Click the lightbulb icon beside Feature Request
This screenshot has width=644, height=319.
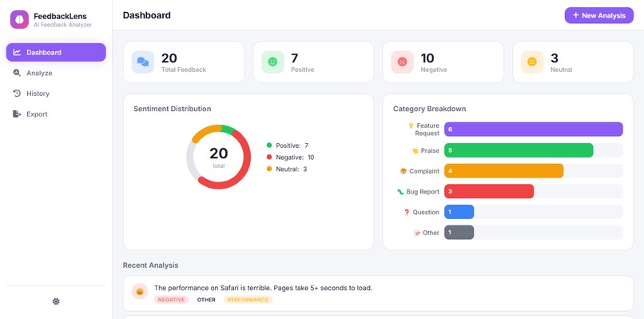click(411, 126)
